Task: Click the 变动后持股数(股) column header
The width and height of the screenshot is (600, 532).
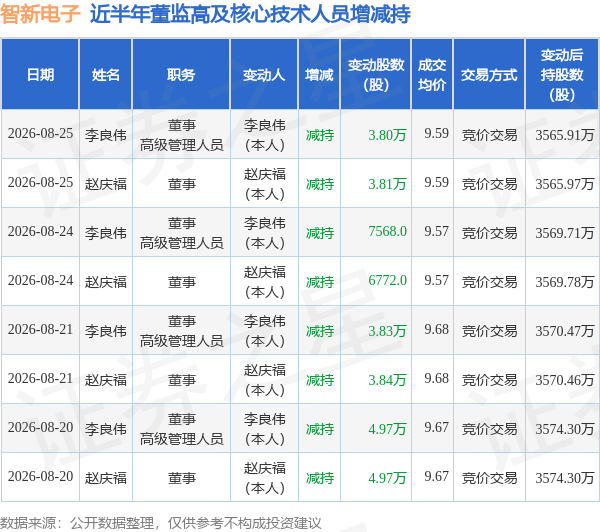Action: [x=562, y=74]
